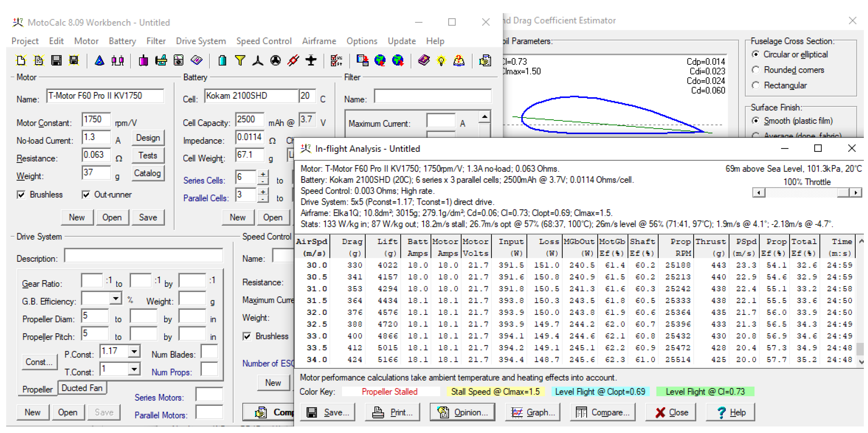
Task: Select Rounded corners fuselage cross section
Action: tap(756, 70)
